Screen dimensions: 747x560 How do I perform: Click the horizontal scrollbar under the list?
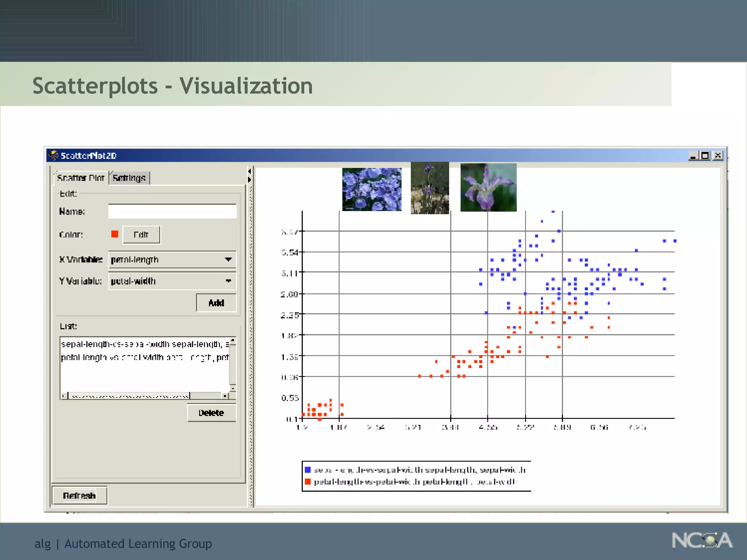point(129,396)
